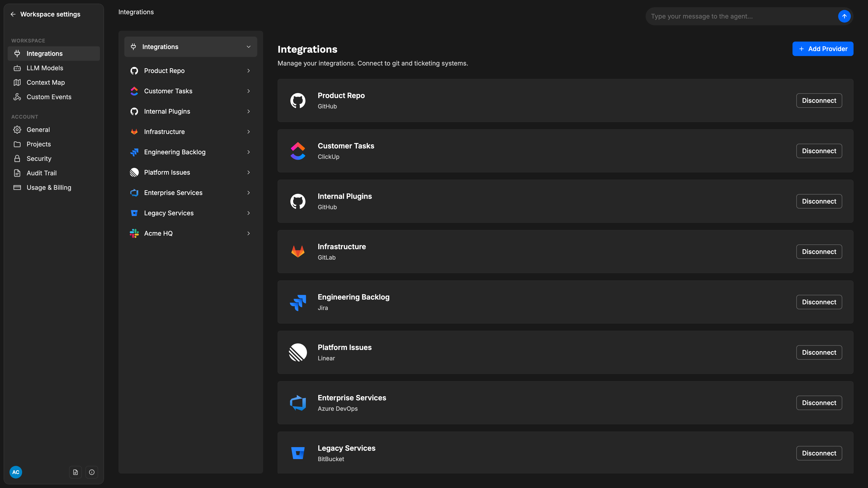
Task: Disconnect the Legacy Services BitBucket integration
Action: [819, 453]
